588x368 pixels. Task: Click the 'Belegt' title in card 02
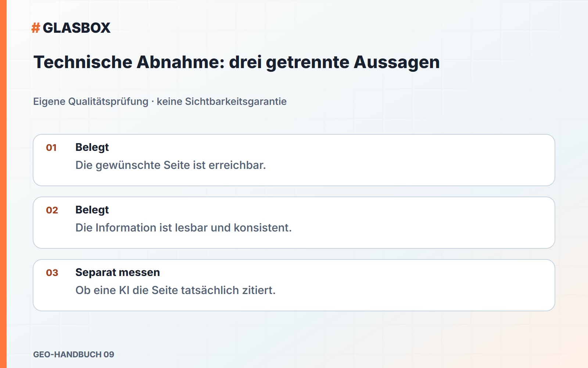pyautogui.click(x=92, y=210)
